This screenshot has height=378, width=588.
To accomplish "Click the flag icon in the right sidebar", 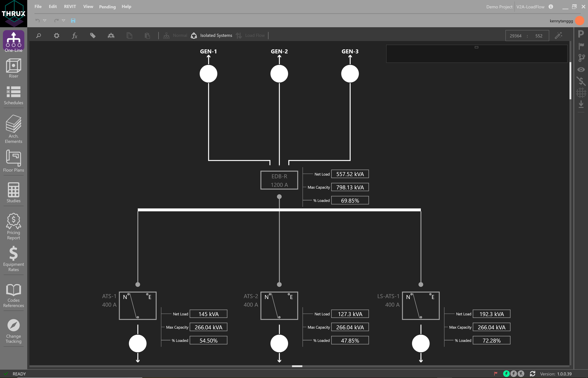I will (x=581, y=46).
